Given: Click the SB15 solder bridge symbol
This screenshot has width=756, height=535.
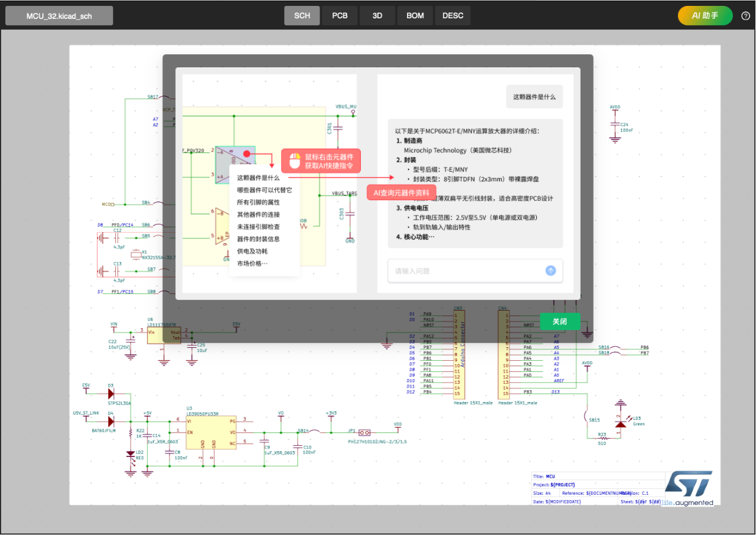Looking at the screenshot, I should coord(585,417).
